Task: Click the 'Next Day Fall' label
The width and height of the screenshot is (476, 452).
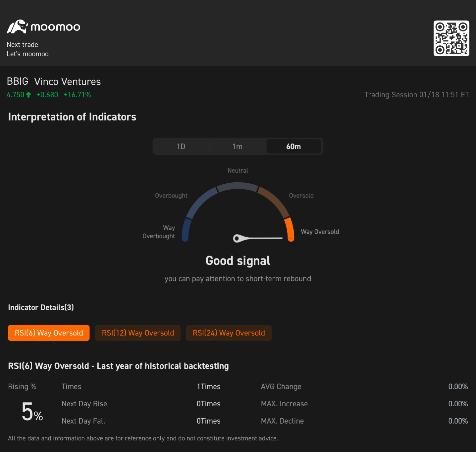Action: tap(83, 421)
